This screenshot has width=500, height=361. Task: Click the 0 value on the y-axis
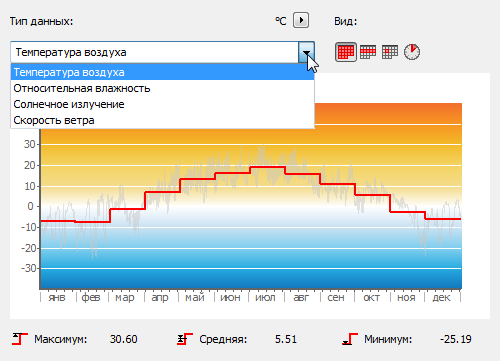pyautogui.click(x=30, y=206)
